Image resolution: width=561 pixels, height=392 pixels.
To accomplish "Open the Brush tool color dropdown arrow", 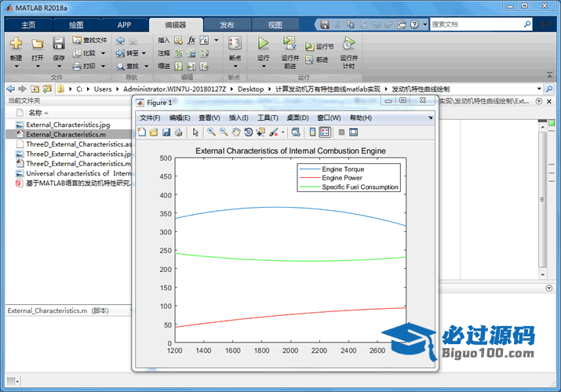I will coord(283,132).
